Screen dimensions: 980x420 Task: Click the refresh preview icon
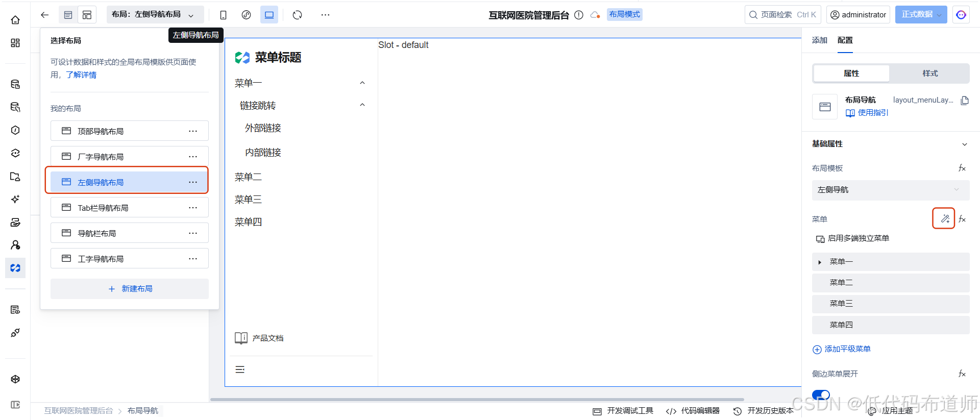[x=298, y=15]
